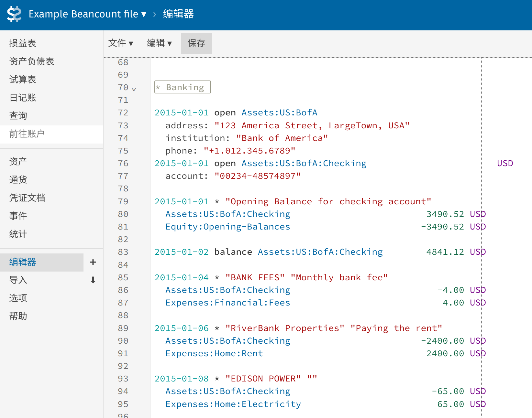Viewport: 532px width, 418px height.
Task: Go to 损益表 page
Action: [x=23, y=43]
